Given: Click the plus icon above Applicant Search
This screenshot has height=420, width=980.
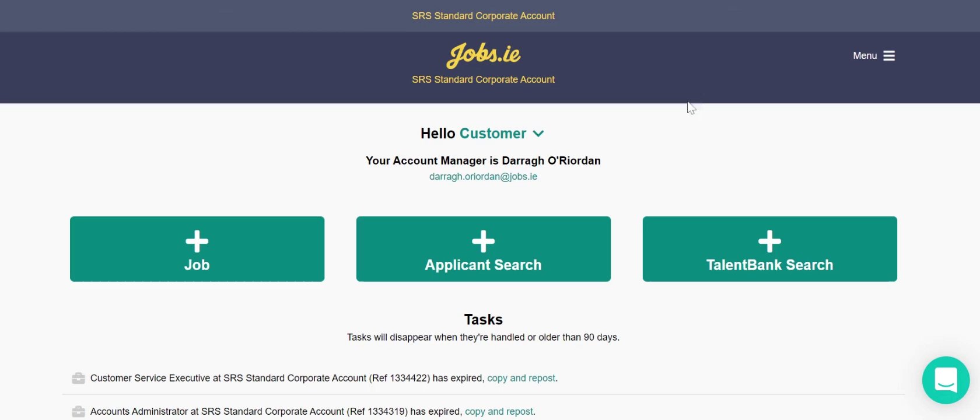Looking at the screenshot, I should click(x=483, y=242).
